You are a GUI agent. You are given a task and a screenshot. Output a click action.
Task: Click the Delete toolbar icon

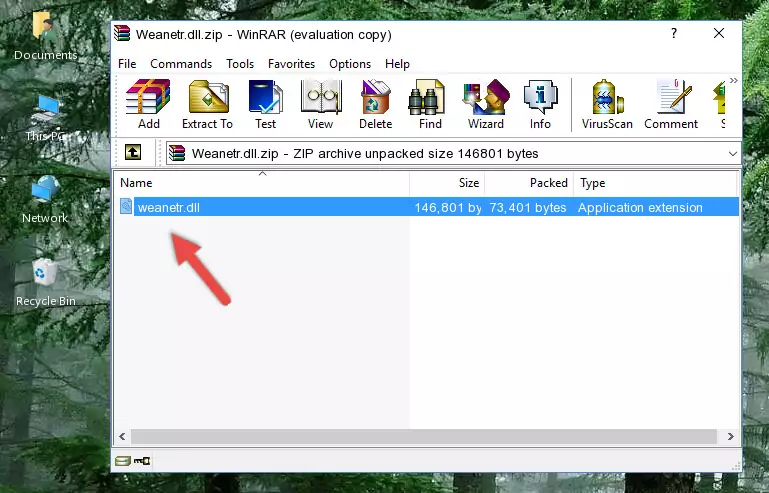tap(376, 104)
